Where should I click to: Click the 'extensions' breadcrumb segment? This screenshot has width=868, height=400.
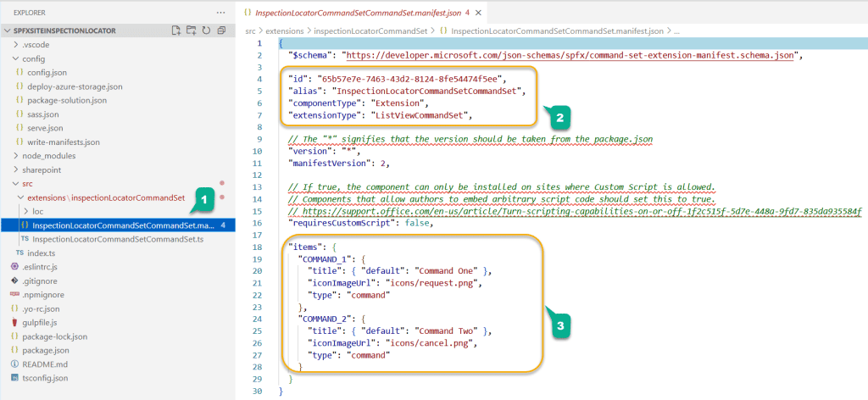[285, 31]
